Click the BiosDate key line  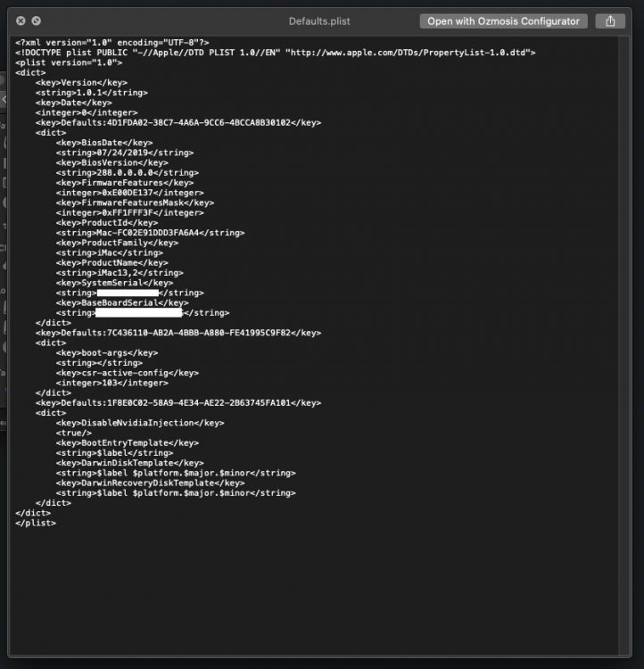tap(104, 143)
